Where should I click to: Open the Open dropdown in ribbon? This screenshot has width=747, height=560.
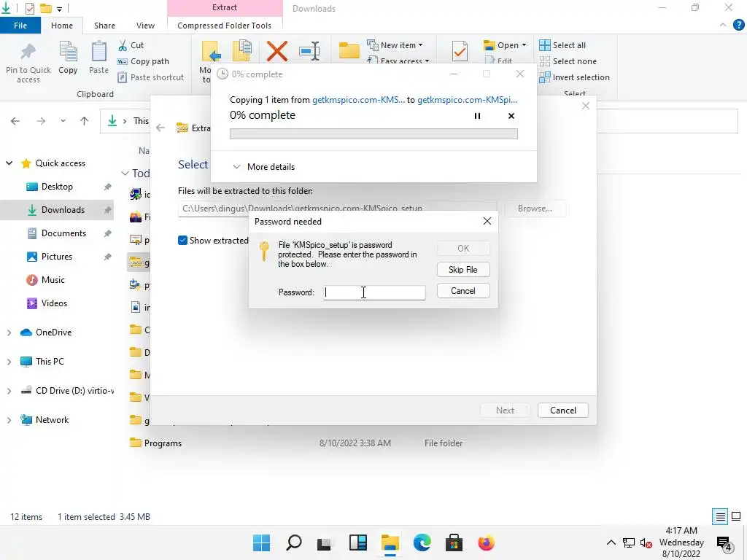click(x=505, y=45)
